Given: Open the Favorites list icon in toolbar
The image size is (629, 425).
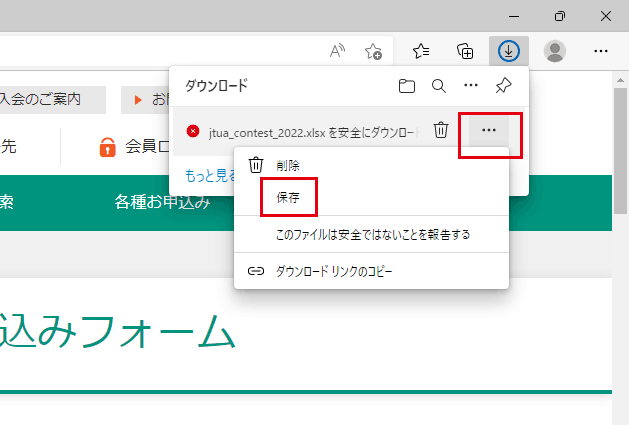Looking at the screenshot, I should pyautogui.click(x=421, y=51).
